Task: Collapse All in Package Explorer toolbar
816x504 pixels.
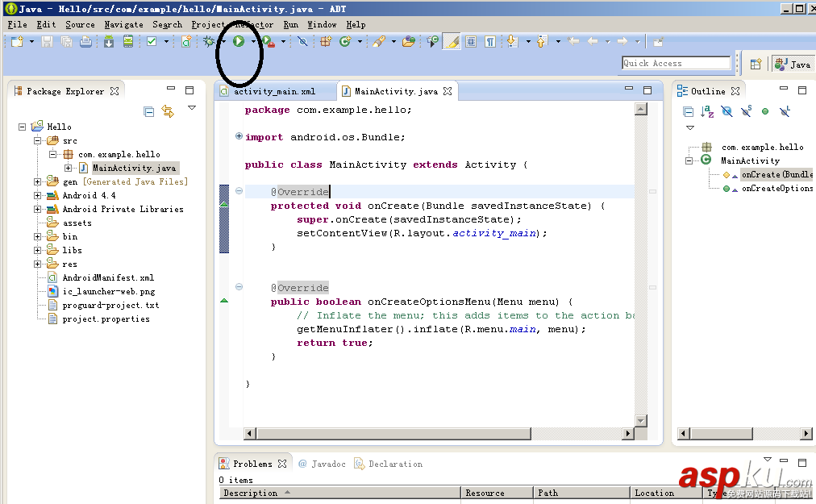Action: [x=149, y=111]
